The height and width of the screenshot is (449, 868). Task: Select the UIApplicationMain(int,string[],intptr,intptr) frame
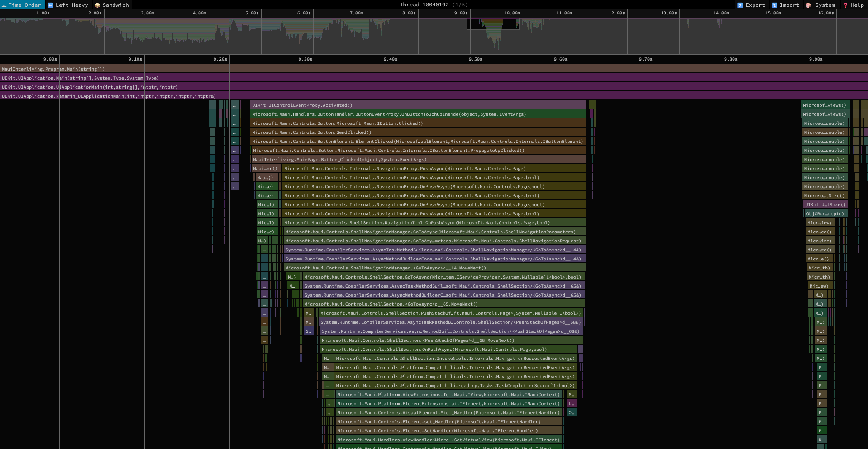coord(434,87)
